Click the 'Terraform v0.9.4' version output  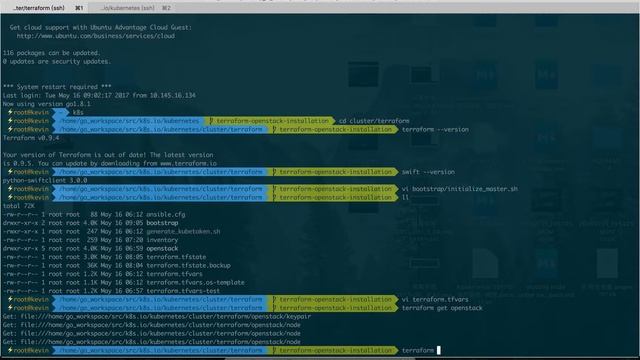click(x=31, y=138)
